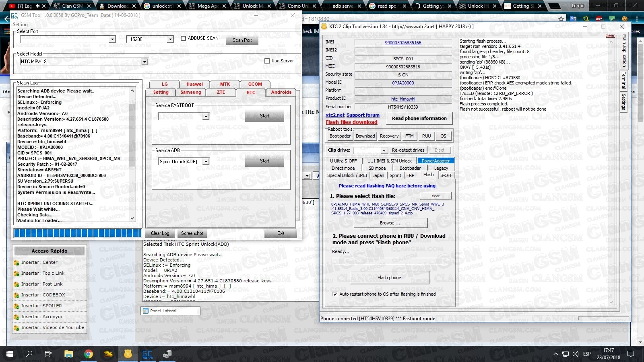Image resolution: width=644 pixels, height=362 pixels.
Task: Open Task View in the taskbar
Action: [48, 354]
